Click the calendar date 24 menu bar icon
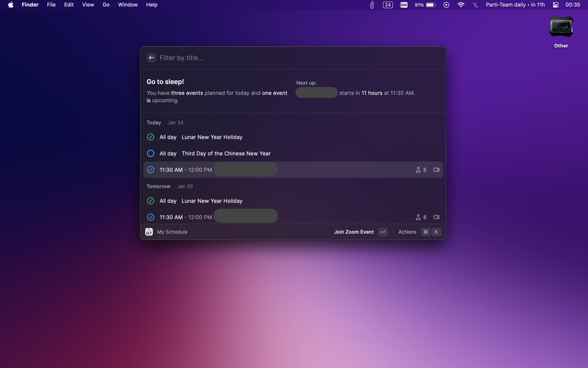Viewport: 588px width, 368px height. click(x=388, y=5)
